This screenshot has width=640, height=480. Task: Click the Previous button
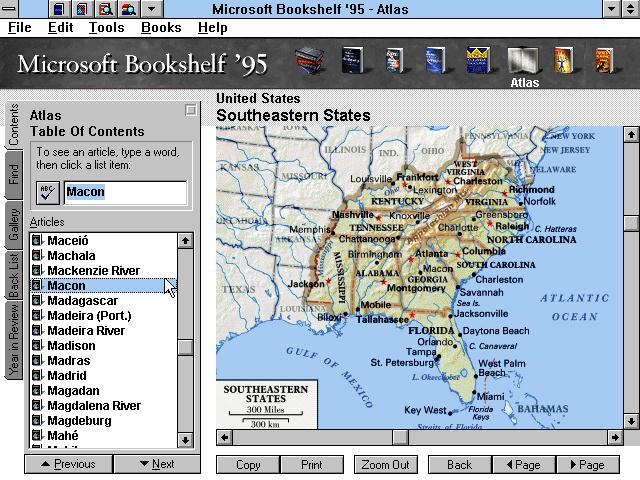coord(69,464)
